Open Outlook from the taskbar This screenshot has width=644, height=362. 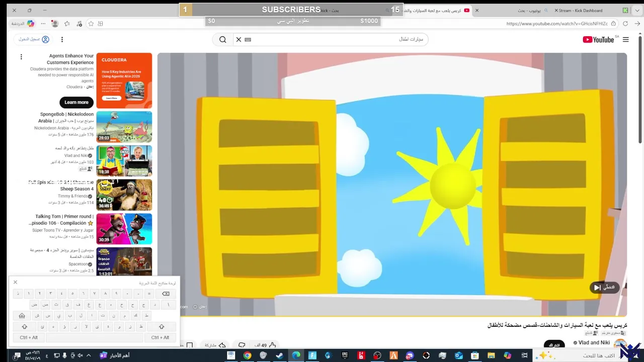coord(459,355)
